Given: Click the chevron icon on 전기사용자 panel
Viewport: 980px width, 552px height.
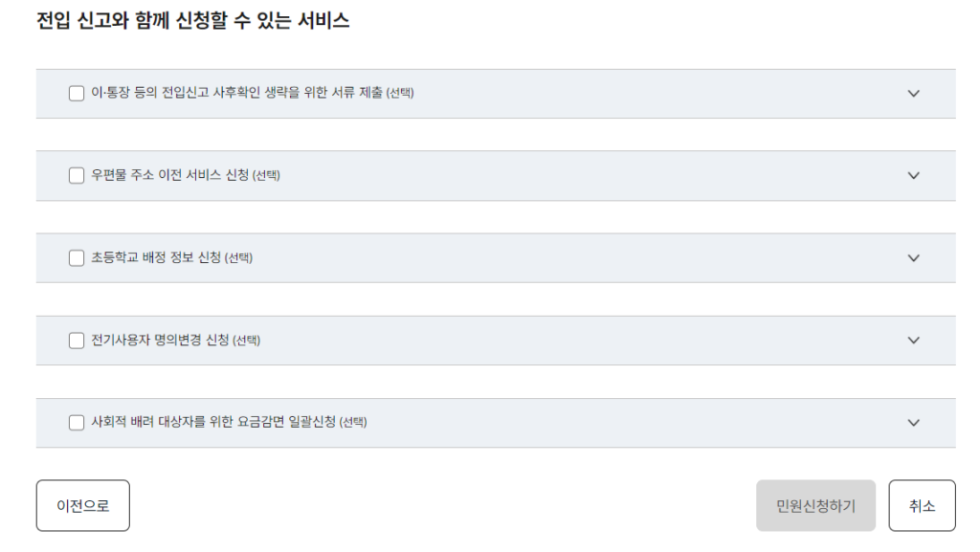Looking at the screenshot, I should (x=913, y=340).
